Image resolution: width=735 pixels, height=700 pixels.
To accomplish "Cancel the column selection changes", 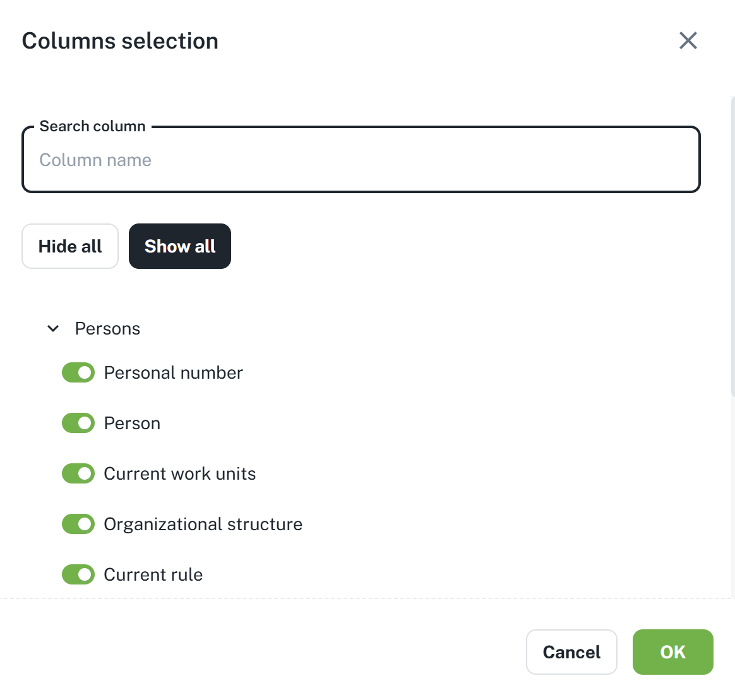I will pos(571,652).
